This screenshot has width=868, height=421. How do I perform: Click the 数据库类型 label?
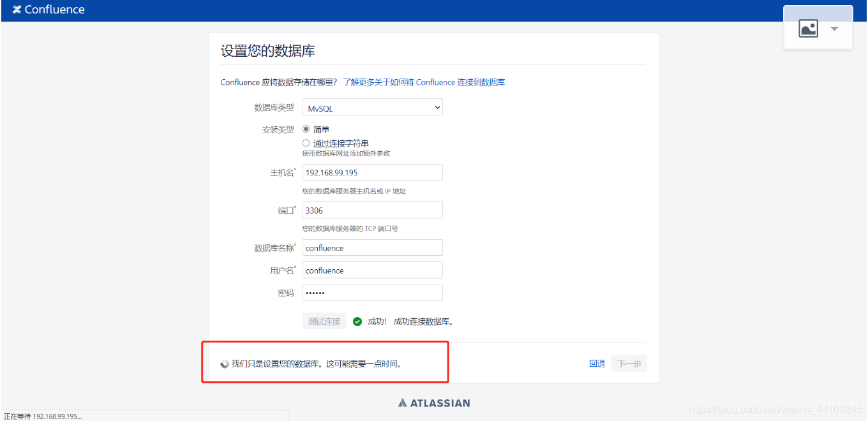click(274, 107)
